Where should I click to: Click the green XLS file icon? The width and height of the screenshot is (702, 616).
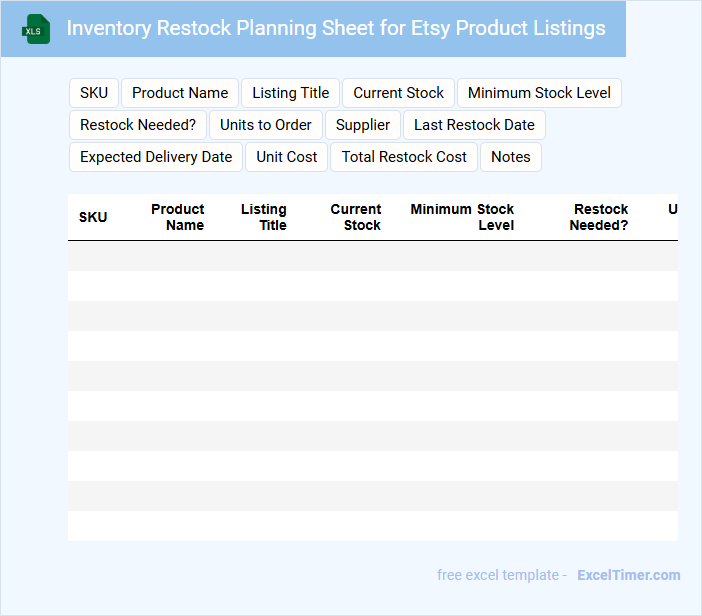point(36,29)
